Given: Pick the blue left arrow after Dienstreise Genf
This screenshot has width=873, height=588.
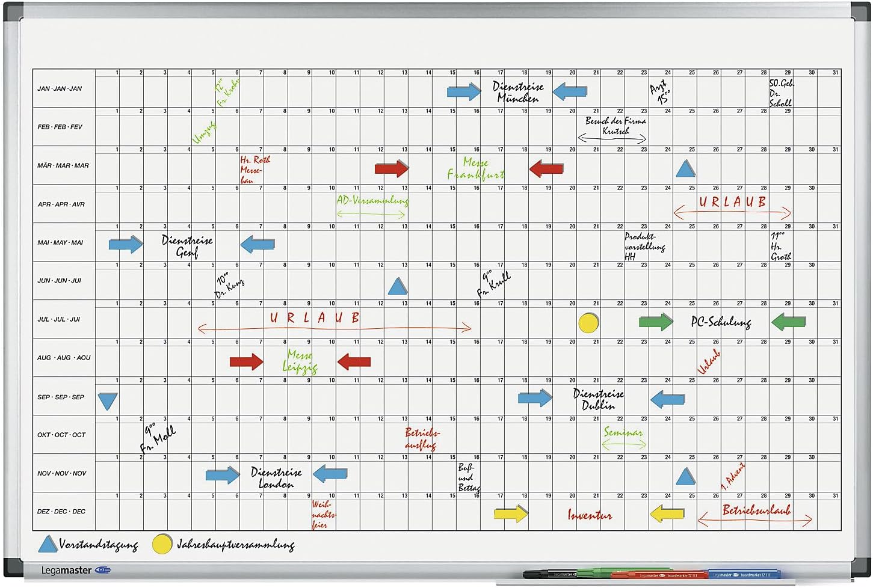Looking at the screenshot, I should pyautogui.click(x=258, y=244).
